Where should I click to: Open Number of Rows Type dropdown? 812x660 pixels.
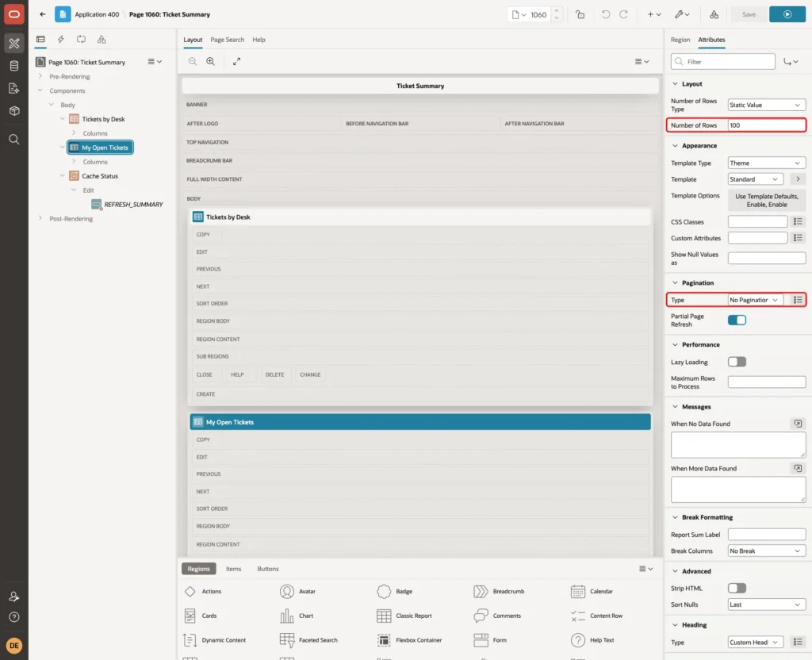(x=767, y=106)
